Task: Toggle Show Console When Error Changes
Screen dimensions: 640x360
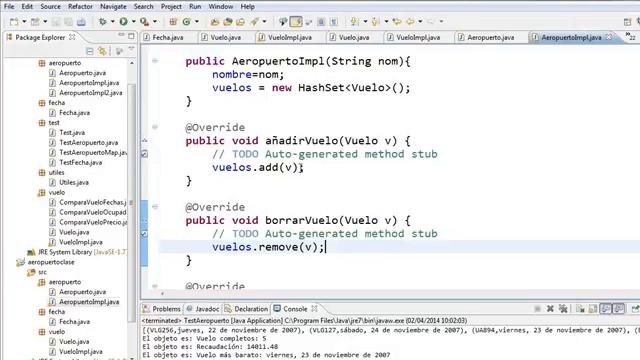Action: (619, 309)
